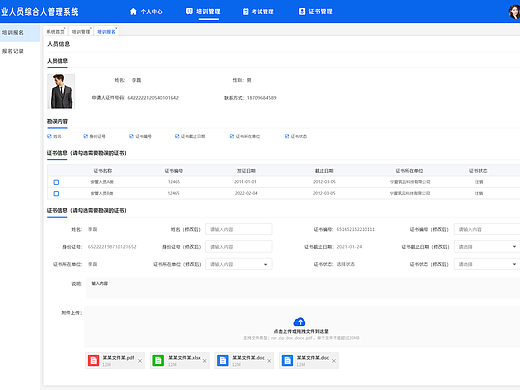
Task: Go to 个人中心 in top navigation
Action: click(146, 12)
